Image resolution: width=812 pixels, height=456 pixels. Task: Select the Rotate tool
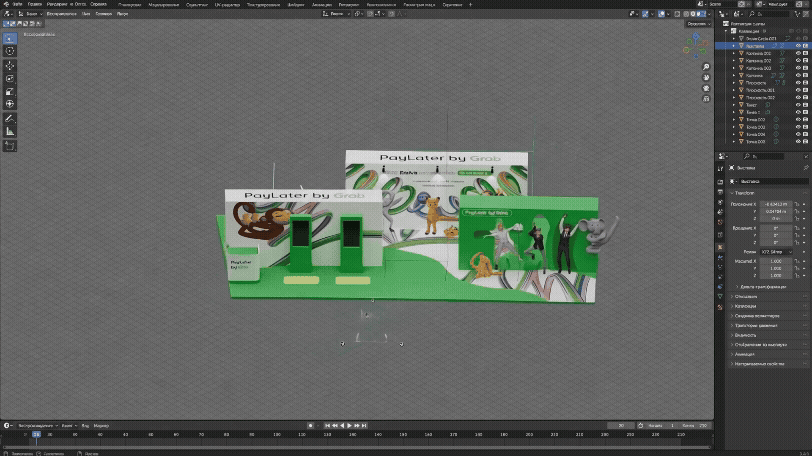[10, 79]
